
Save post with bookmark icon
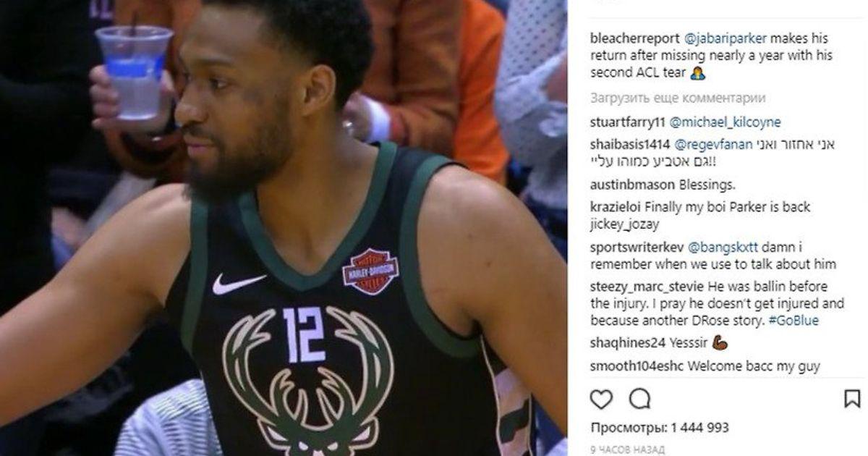click(x=852, y=399)
